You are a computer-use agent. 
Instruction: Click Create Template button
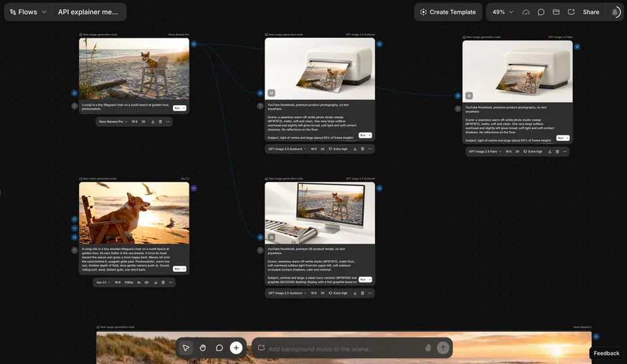[x=448, y=12]
